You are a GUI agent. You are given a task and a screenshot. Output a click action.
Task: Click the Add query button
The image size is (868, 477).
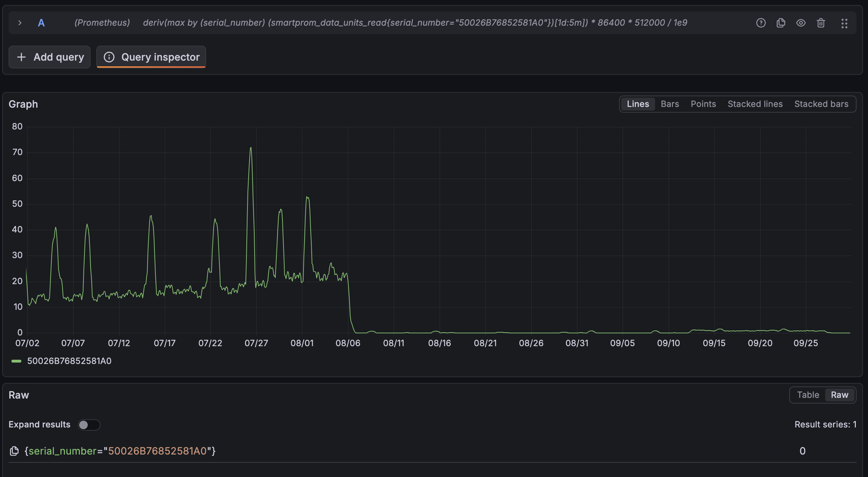(x=50, y=57)
